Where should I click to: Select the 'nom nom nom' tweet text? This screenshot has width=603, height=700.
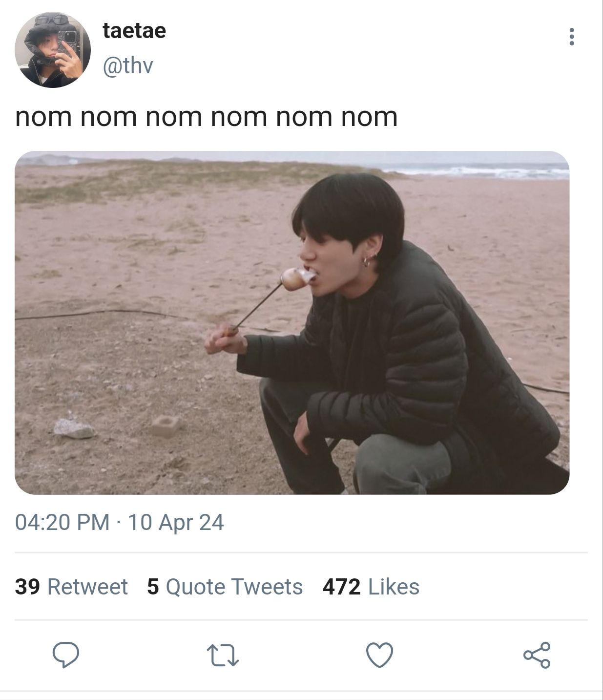coord(206,117)
